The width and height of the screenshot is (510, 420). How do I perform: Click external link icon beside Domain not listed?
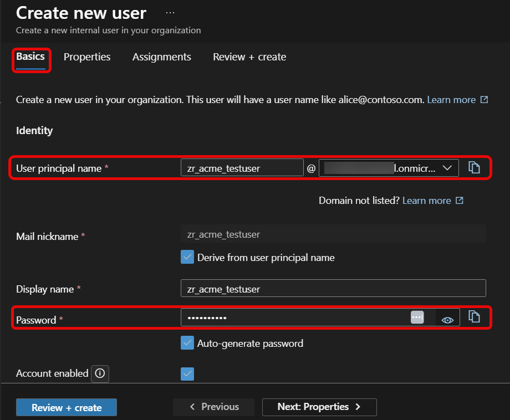pos(460,200)
